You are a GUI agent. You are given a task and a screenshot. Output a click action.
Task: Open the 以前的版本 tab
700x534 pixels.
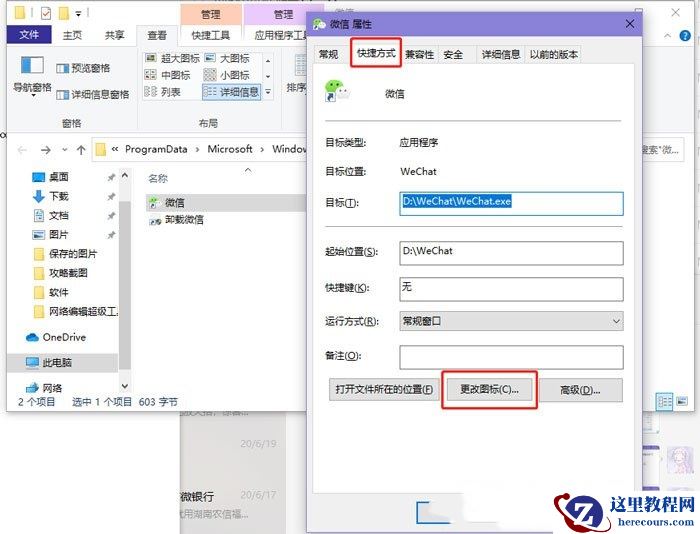pos(554,54)
